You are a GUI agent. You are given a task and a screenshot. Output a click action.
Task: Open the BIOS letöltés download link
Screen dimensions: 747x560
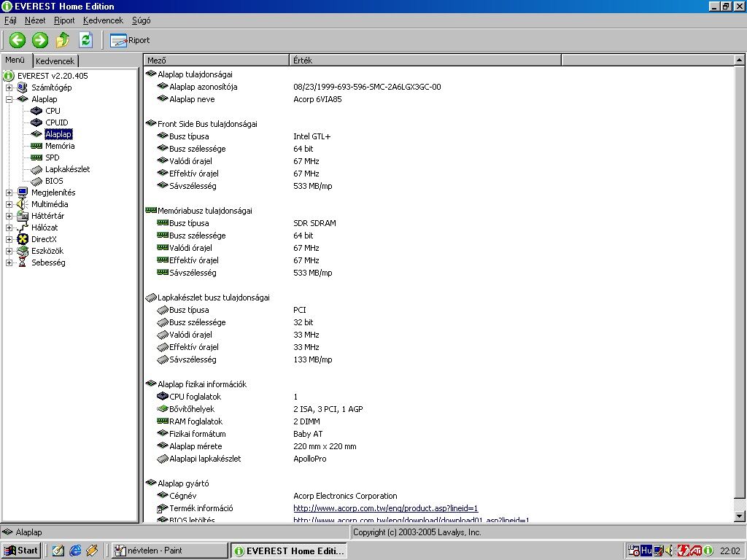click(411, 521)
